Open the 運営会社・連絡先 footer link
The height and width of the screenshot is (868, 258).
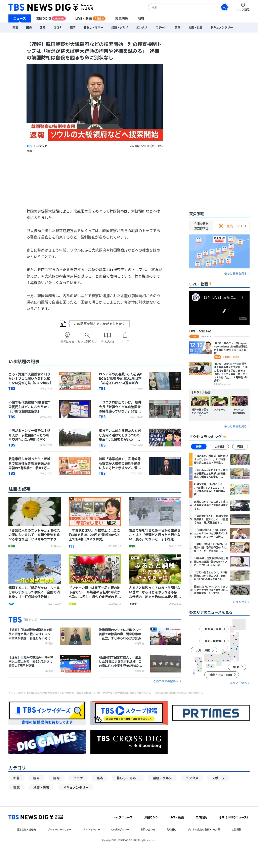point(26,829)
